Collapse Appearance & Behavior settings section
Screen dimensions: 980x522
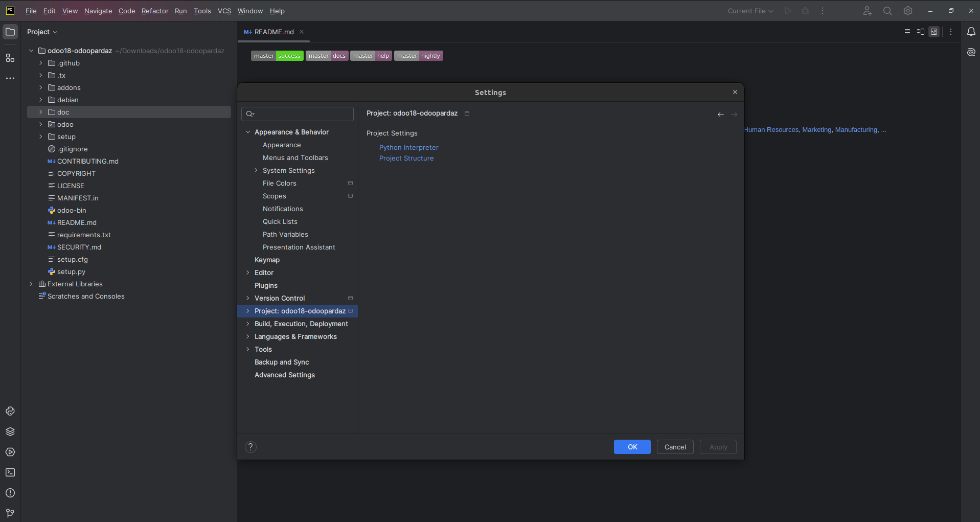[248, 132]
